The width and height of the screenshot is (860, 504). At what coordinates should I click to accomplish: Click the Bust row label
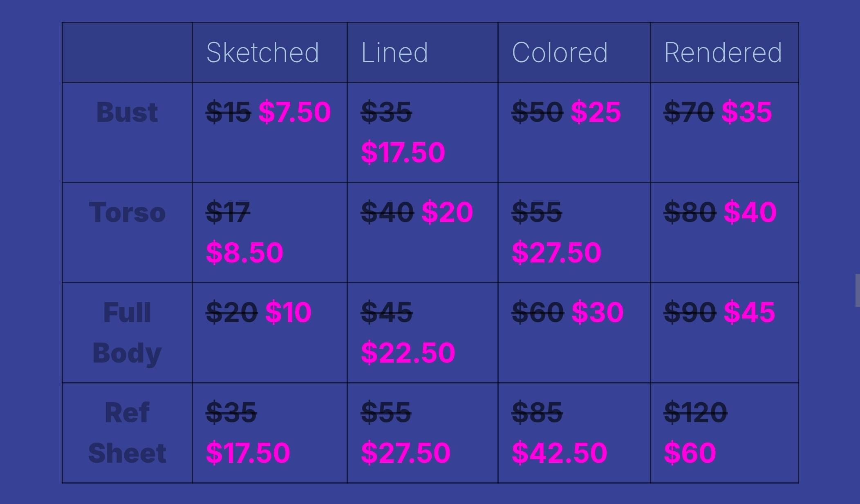point(127,112)
